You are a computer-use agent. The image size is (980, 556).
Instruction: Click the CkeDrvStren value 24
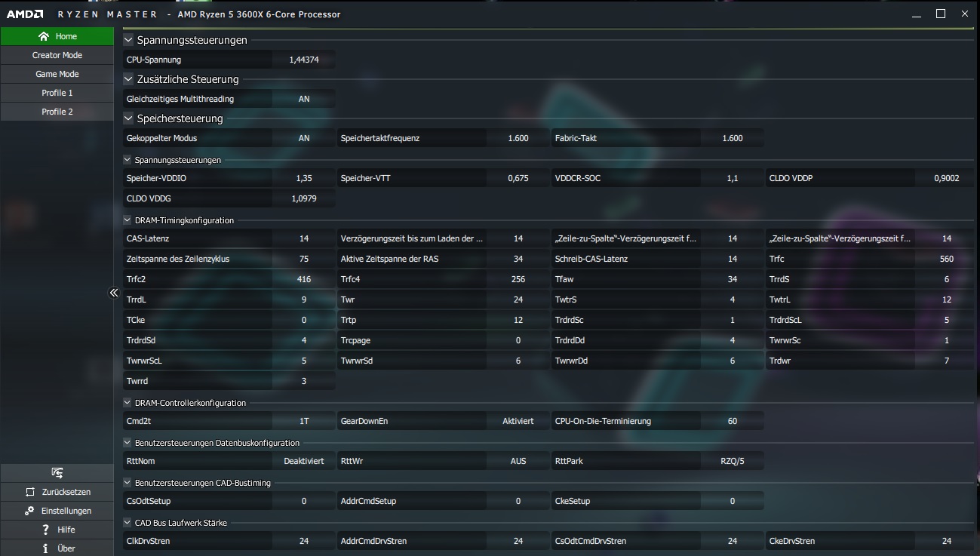pyautogui.click(x=947, y=541)
